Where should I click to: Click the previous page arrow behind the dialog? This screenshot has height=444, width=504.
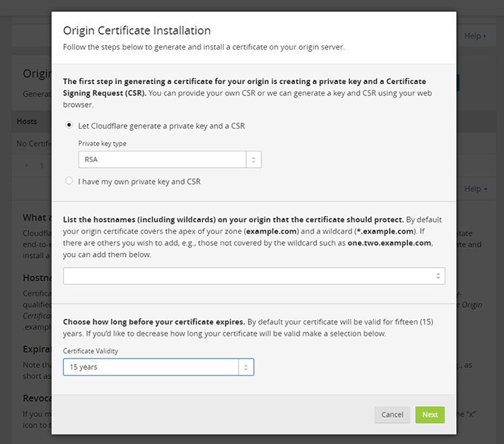click(x=27, y=165)
